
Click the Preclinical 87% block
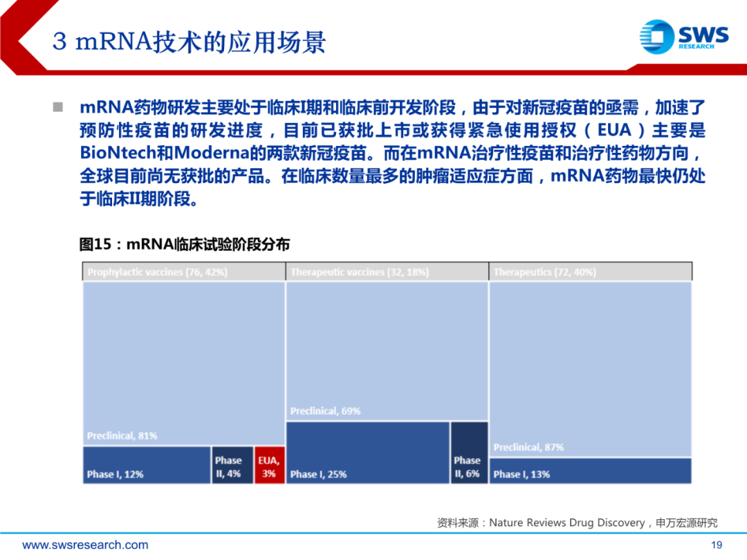click(590, 369)
